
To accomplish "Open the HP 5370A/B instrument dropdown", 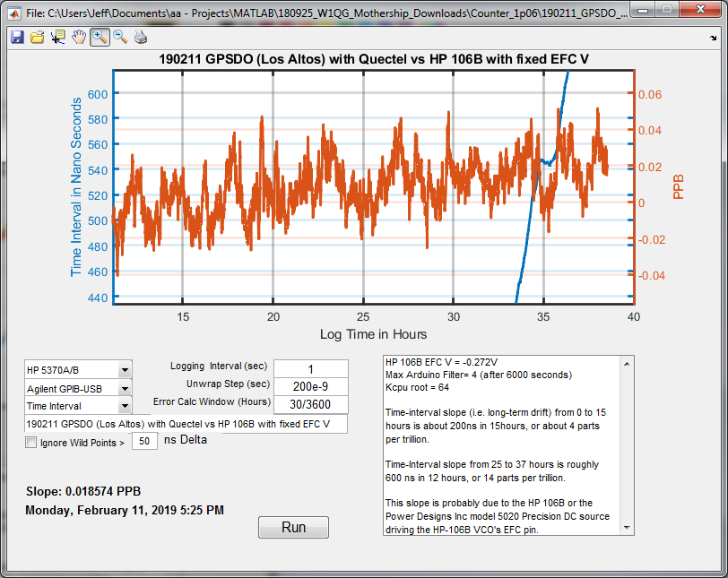I will [125, 370].
